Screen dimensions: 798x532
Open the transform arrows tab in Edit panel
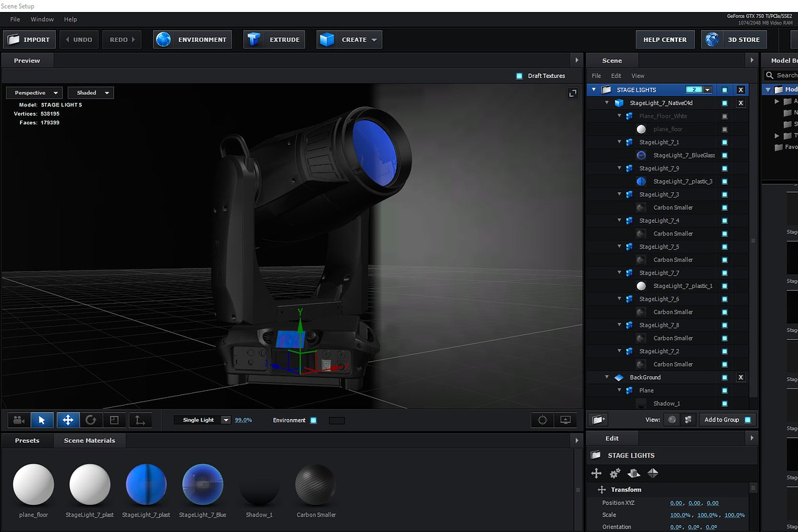[597, 473]
